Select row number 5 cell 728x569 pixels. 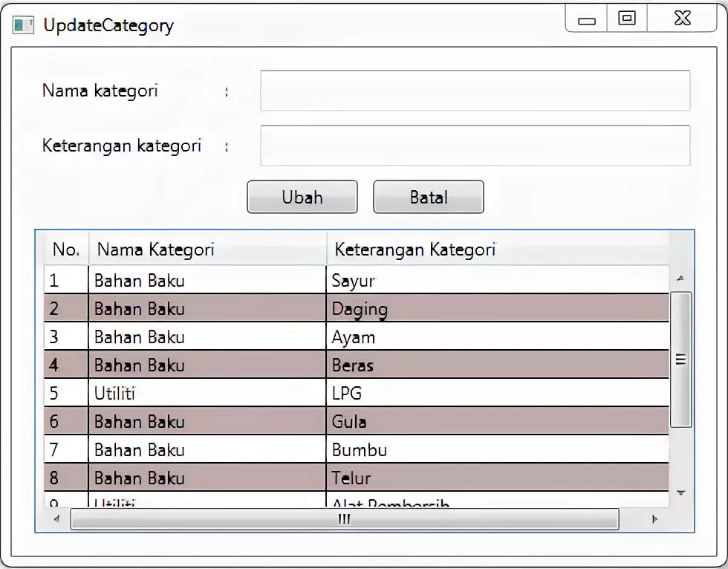pos(66,393)
